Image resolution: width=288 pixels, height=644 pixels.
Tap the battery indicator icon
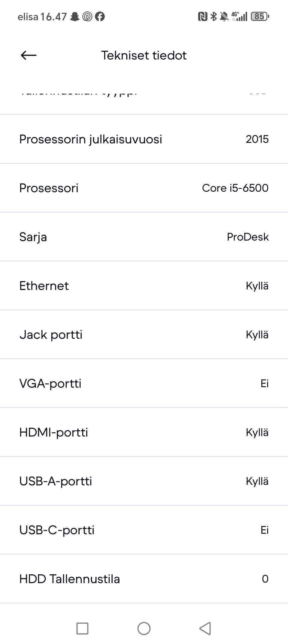coord(260,16)
